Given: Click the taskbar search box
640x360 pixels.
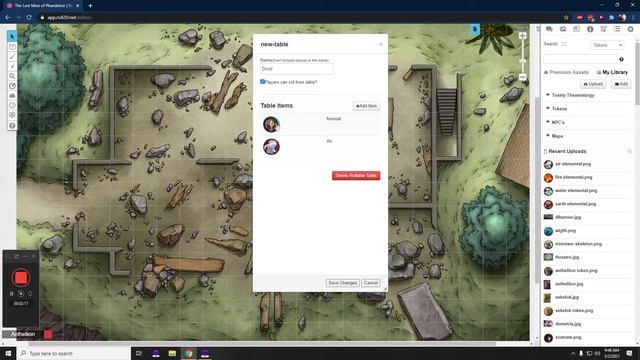Looking at the screenshot, I should click(x=73, y=353).
